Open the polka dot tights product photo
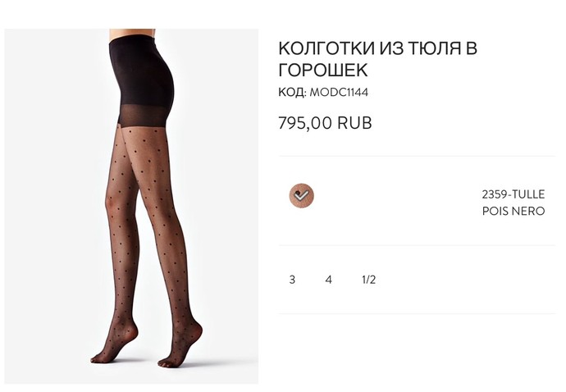Viewport: 566px width, 392px height. click(x=131, y=206)
